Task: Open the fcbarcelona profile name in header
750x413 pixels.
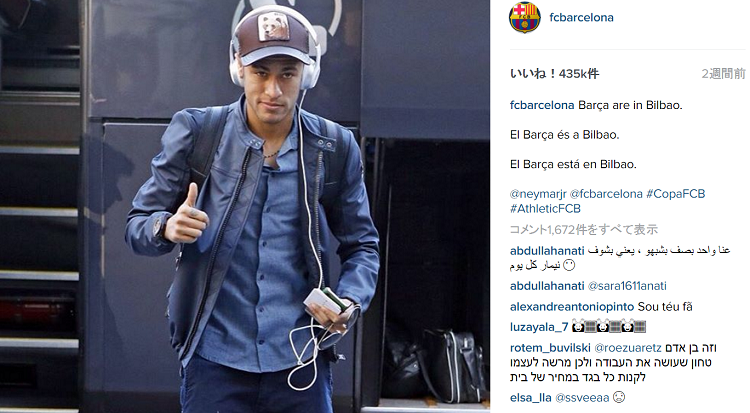Action: click(581, 18)
